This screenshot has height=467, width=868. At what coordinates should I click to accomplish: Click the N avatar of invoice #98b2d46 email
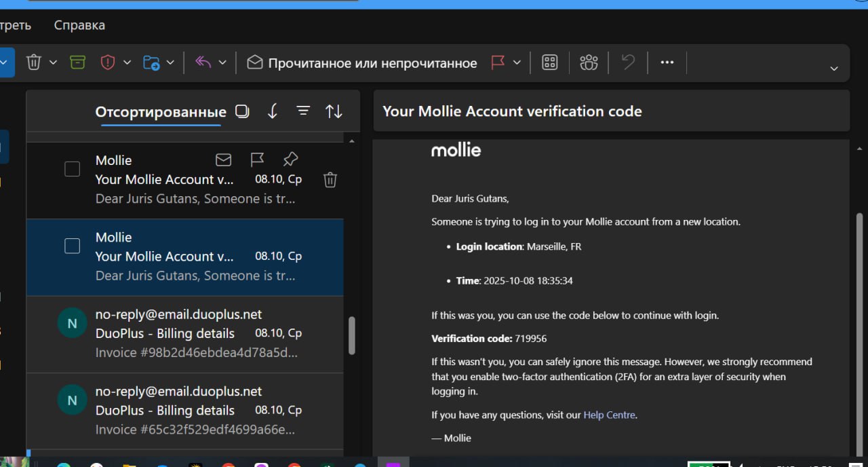coord(72,323)
